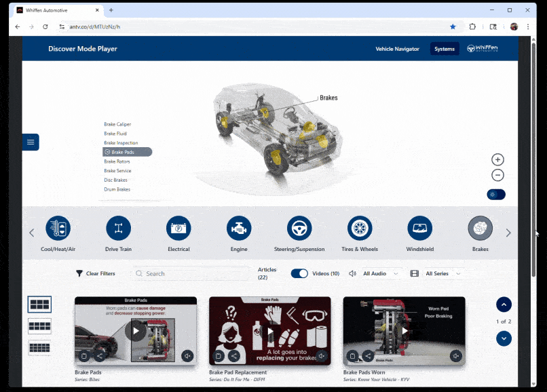Go to the next results page
Image resolution: width=547 pixels, height=392 pixels.
tap(504, 338)
